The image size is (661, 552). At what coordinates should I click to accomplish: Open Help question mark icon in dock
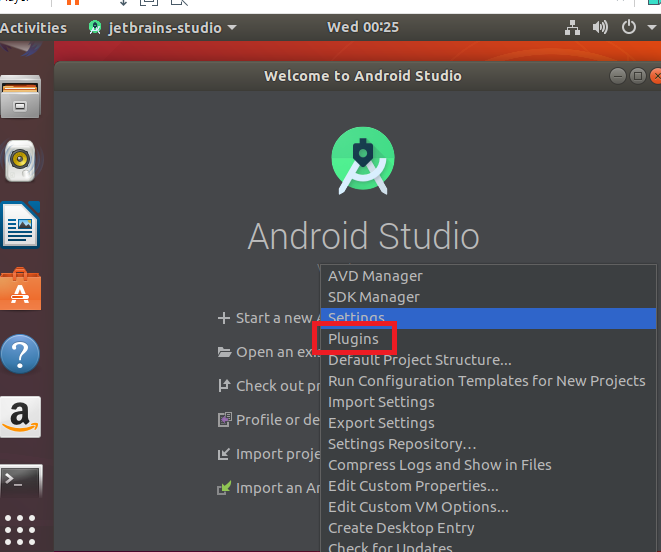pos(20,354)
